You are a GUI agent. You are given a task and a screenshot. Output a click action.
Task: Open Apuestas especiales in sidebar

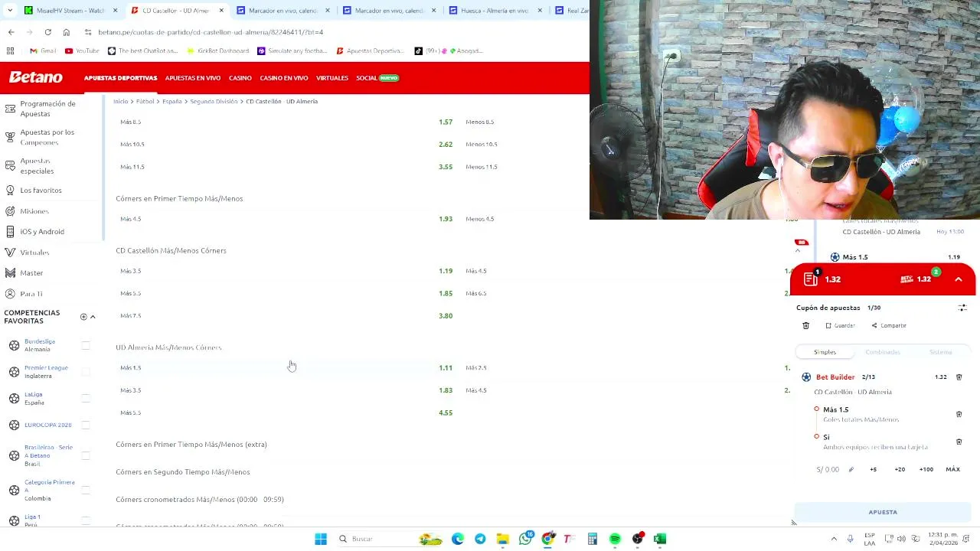coord(37,165)
